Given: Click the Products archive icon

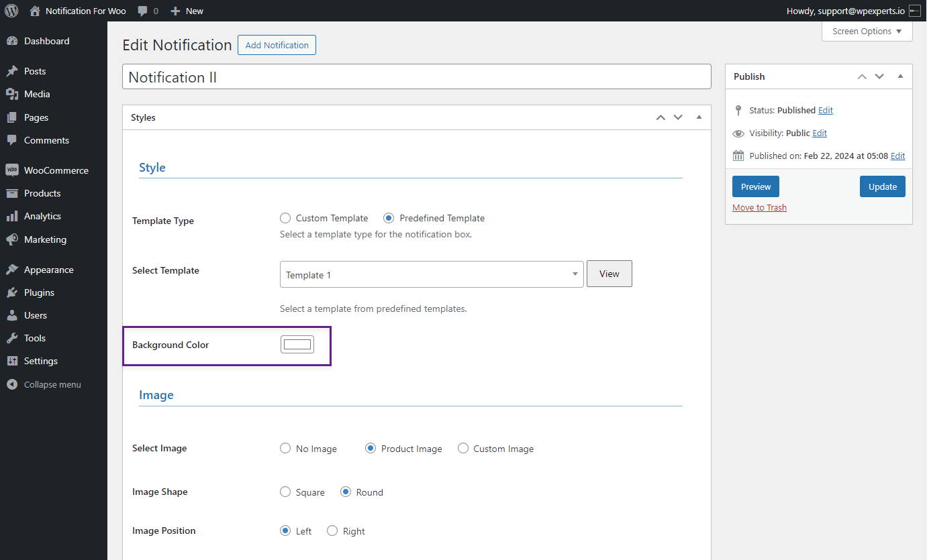Looking at the screenshot, I should [x=12, y=193].
